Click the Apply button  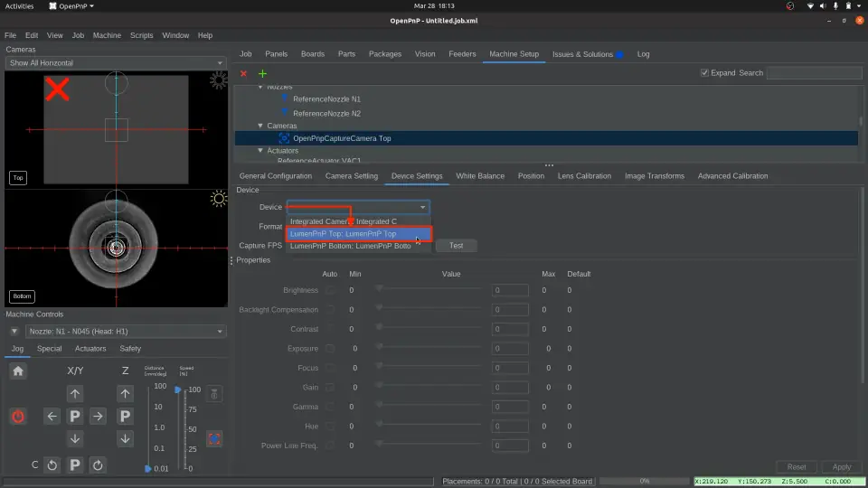(x=841, y=467)
